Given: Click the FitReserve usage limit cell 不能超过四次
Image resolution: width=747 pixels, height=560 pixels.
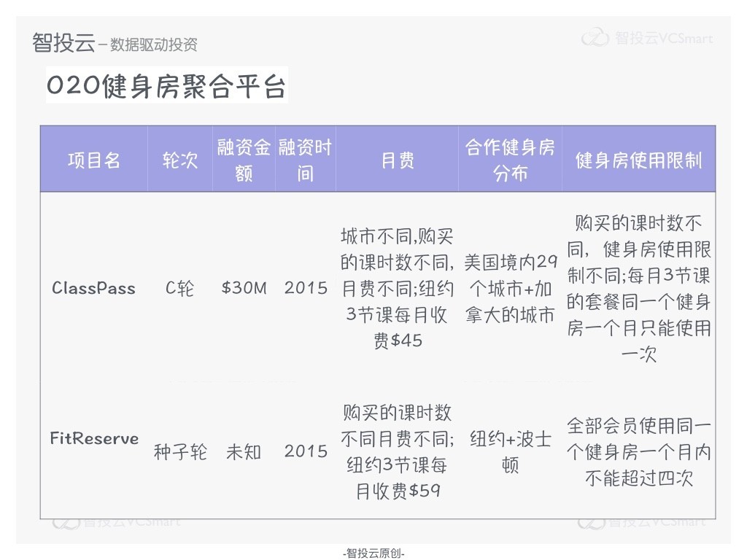Looking at the screenshot, I should click(x=638, y=451).
